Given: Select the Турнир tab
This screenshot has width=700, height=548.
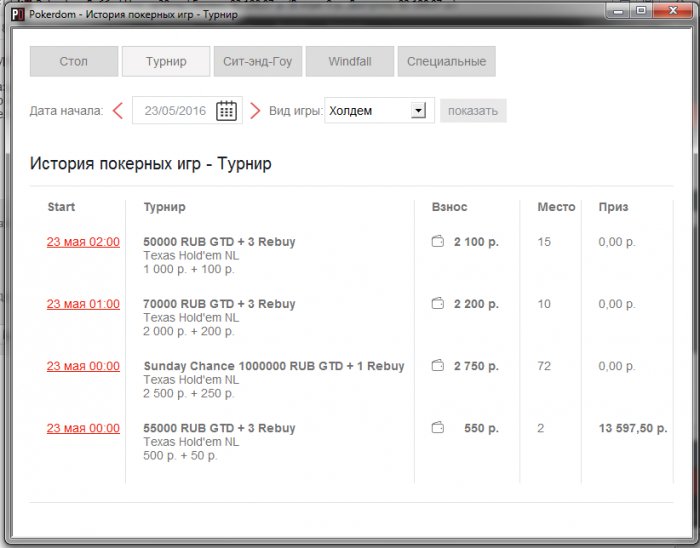Looking at the screenshot, I should coord(166,61).
